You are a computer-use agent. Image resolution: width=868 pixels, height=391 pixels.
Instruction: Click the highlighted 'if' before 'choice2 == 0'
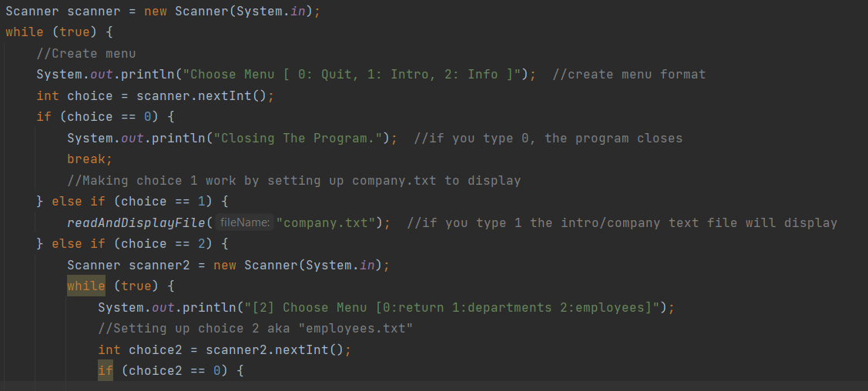pyautogui.click(x=106, y=370)
